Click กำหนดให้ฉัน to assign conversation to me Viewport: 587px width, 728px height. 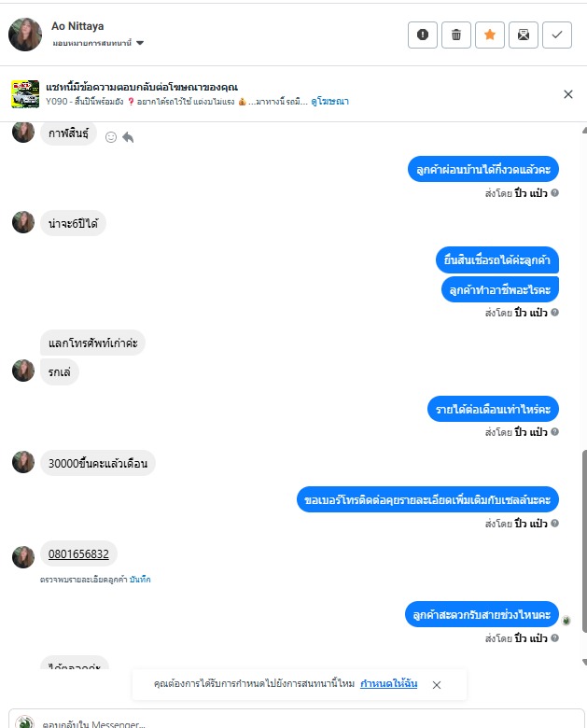tap(389, 683)
